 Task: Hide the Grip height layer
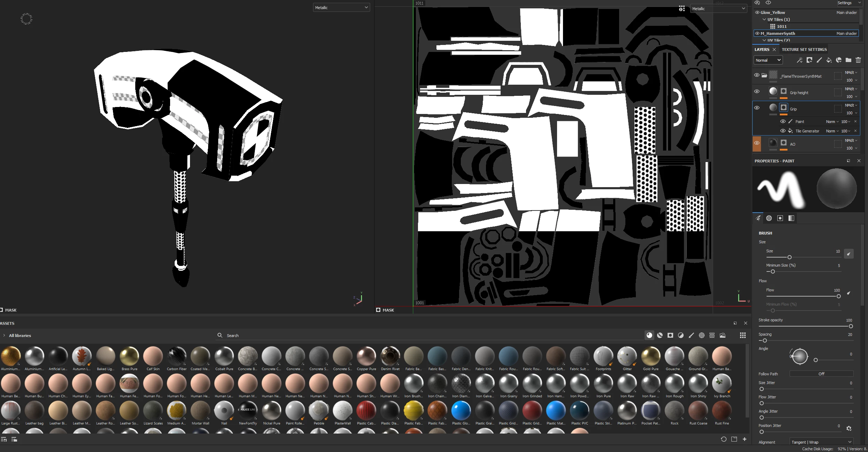(757, 92)
